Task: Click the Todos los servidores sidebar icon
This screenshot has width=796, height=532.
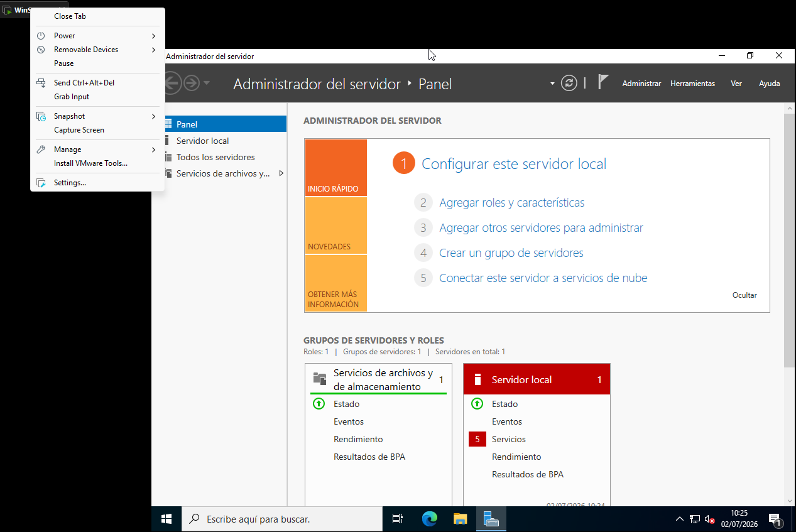Action: (168, 157)
